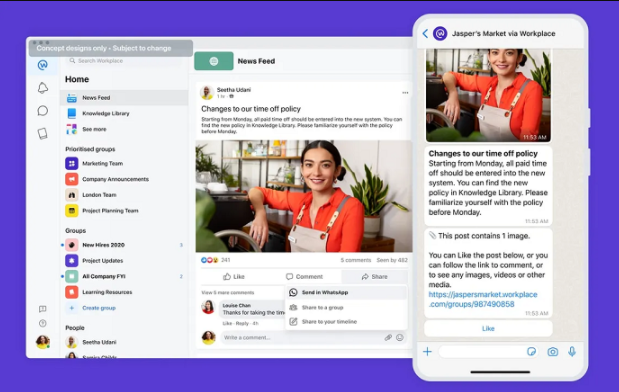Tap the microphone icon in phone chat
Screen dimensions: 619x392
pyautogui.click(x=572, y=351)
